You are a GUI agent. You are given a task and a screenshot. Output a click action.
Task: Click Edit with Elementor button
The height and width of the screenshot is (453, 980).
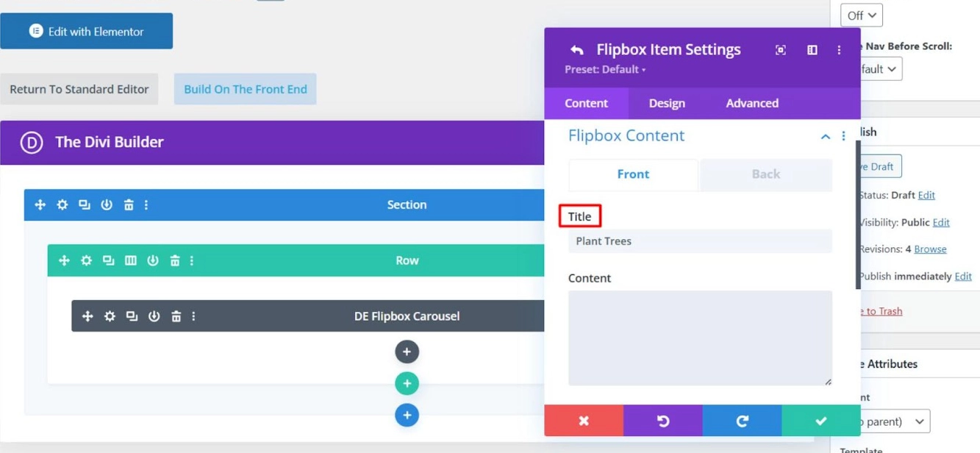tap(87, 31)
